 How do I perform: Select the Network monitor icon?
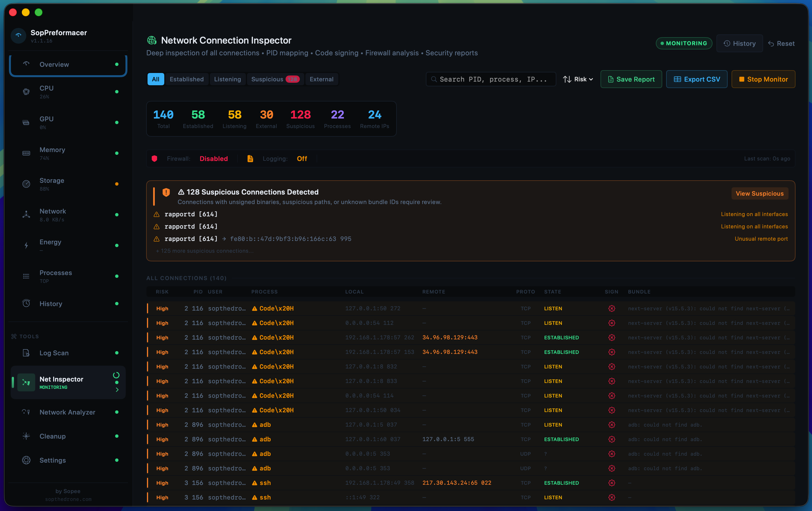(26, 214)
